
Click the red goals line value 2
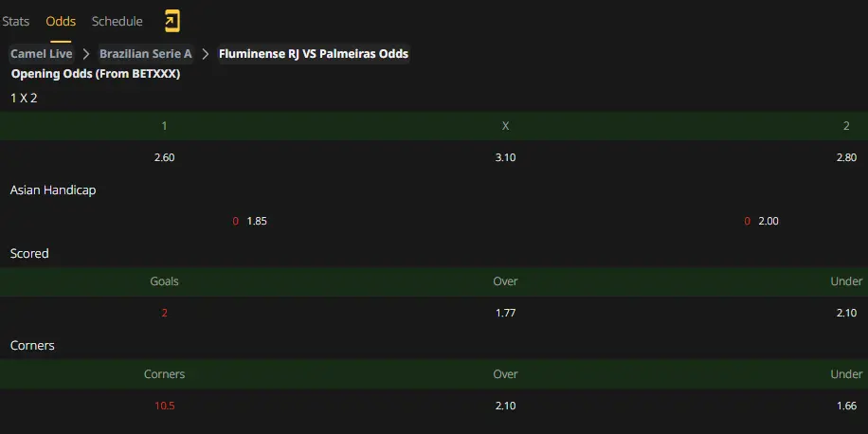click(165, 313)
